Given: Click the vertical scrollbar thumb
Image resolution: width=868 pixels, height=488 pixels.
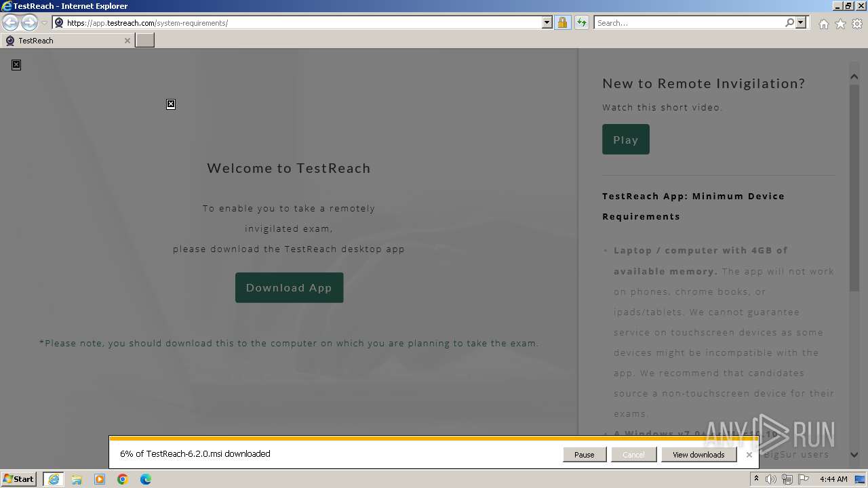Looking at the screenshot, I should [854, 188].
